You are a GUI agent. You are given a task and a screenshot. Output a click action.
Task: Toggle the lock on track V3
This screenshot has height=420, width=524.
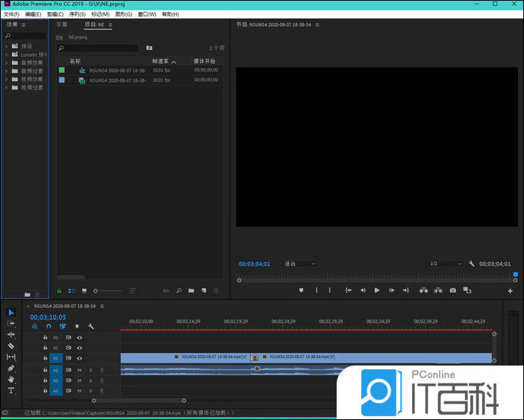click(45, 338)
